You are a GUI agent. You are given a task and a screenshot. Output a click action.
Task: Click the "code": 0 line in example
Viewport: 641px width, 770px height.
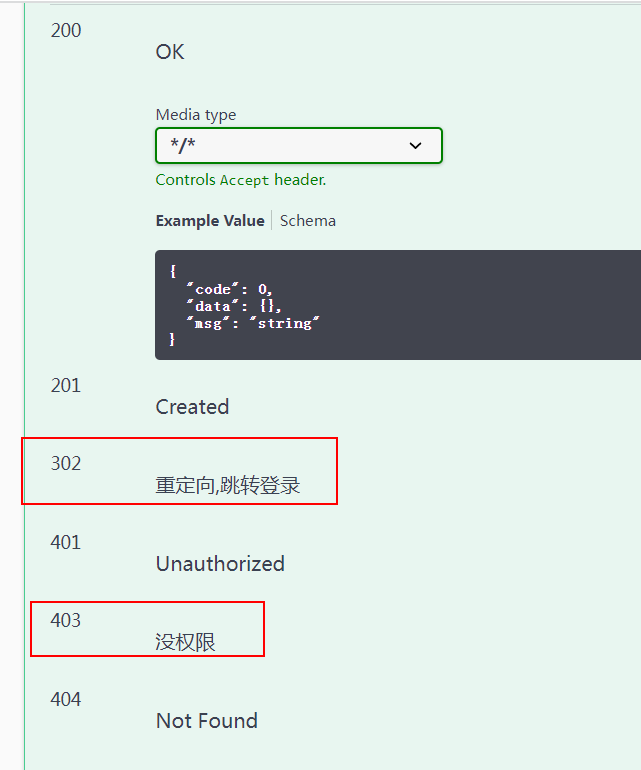click(228, 290)
